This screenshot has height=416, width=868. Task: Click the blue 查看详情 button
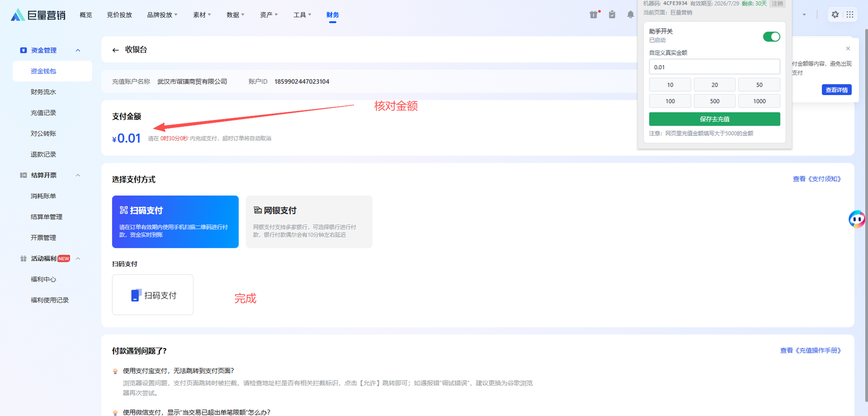(x=837, y=90)
